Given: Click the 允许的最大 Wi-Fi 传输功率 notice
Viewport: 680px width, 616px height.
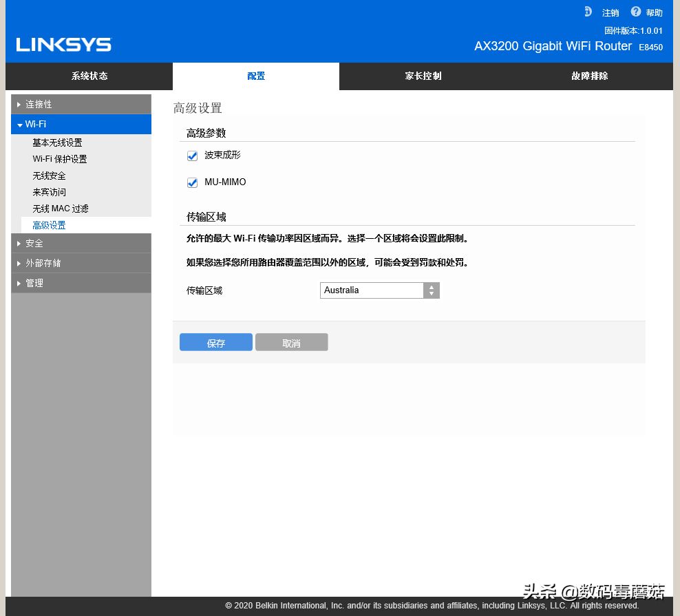Looking at the screenshot, I should [327, 239].
